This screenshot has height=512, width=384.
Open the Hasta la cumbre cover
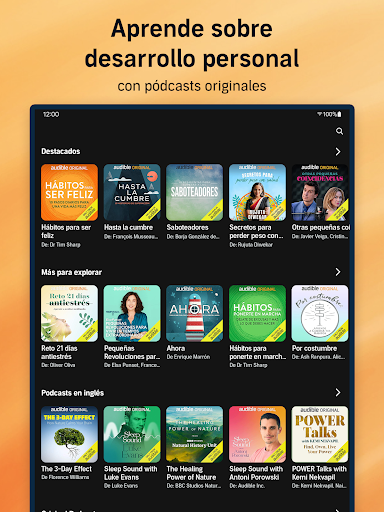132,192
